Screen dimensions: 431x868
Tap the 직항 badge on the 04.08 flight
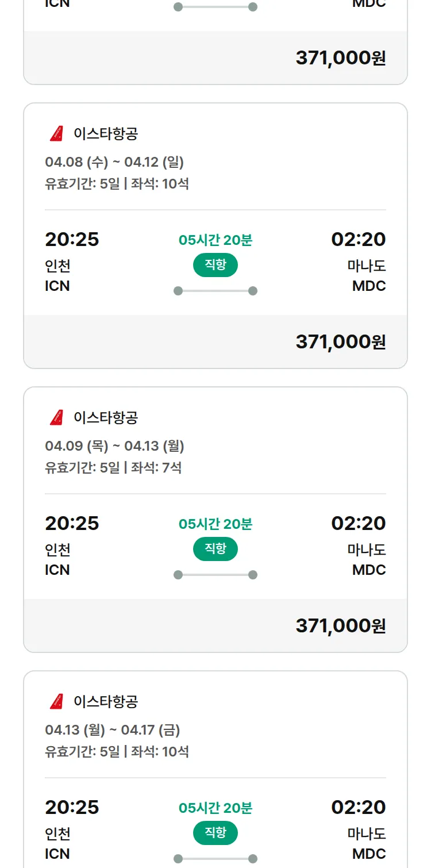[215, 265]
